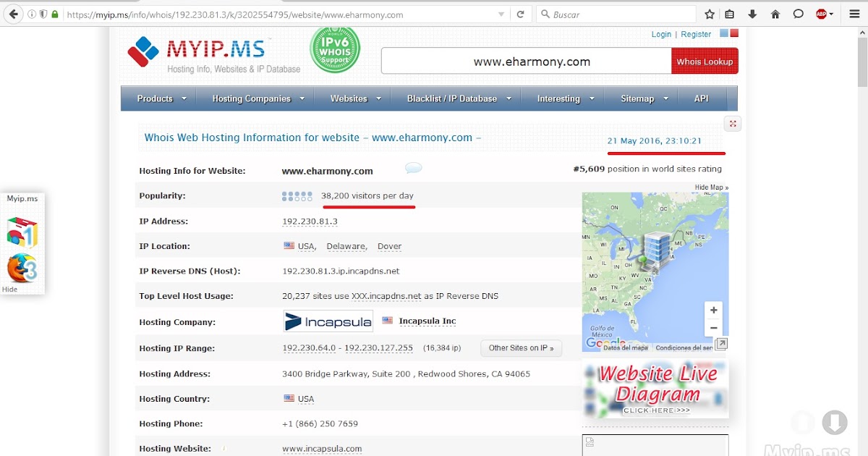
Task: Open the Login link
Action: [661, 34]
